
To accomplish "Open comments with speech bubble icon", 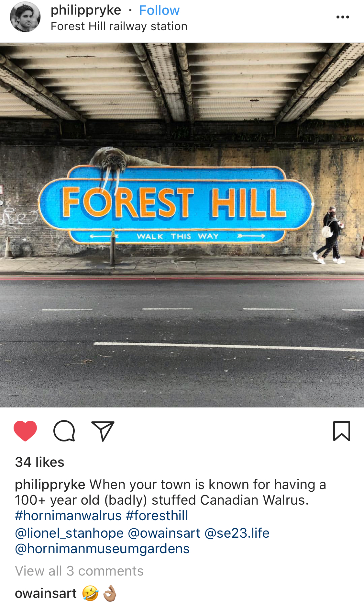I will click(x=64, y=431).
